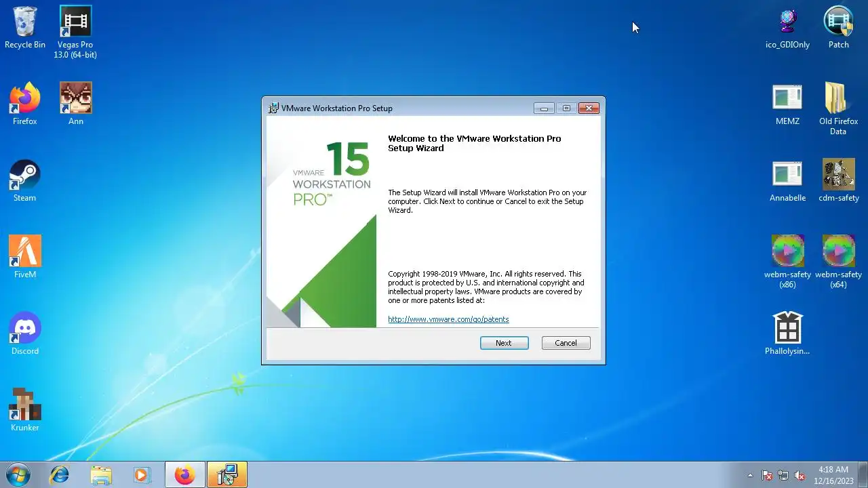Screen dimensions: 868x488
Task: Select the Ann desktop shortcut
Action: pos(75,104)
